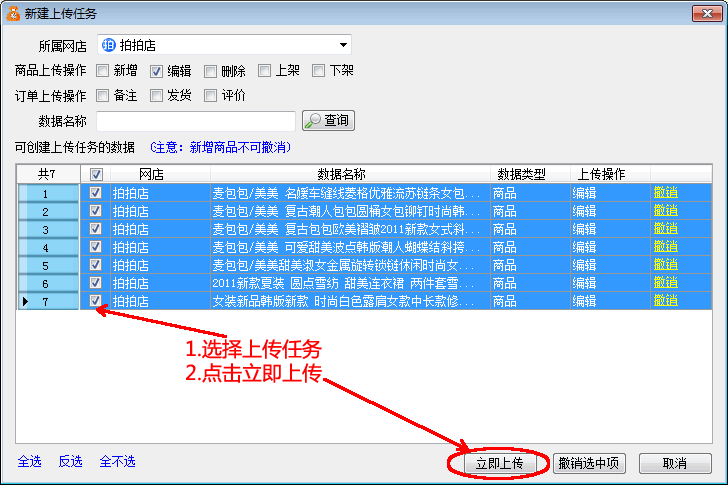Click the 全不选 link
728x485 pixels.
(x=117, y=461)
